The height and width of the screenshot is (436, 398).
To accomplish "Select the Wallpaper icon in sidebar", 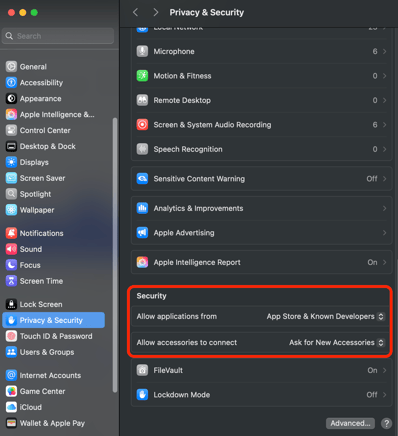I will (11, 210).
